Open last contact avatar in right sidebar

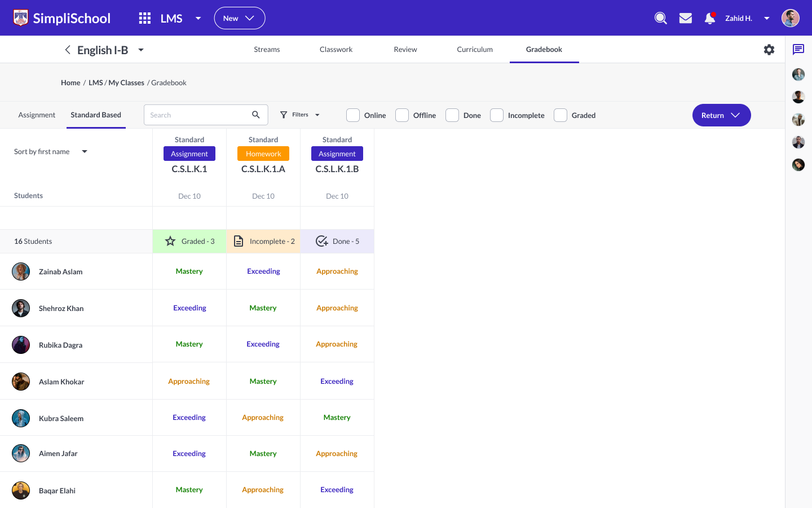pyautogui.click(x=798, y=165)
